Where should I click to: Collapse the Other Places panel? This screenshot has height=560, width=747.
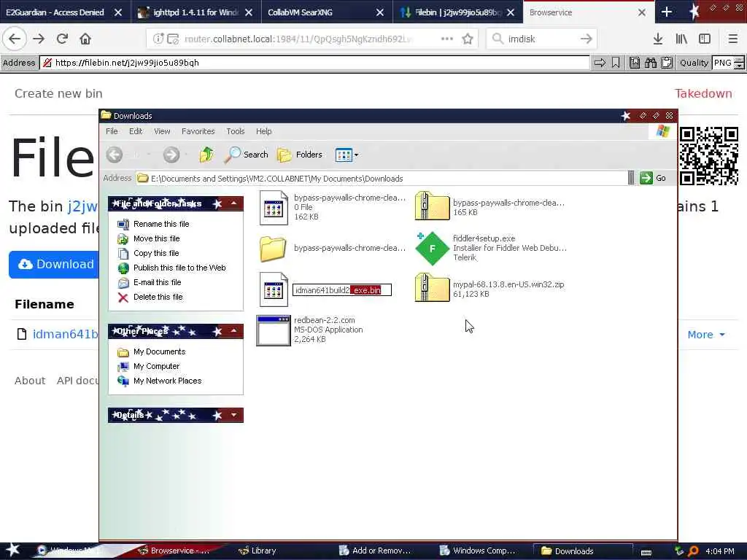point(234,330)
